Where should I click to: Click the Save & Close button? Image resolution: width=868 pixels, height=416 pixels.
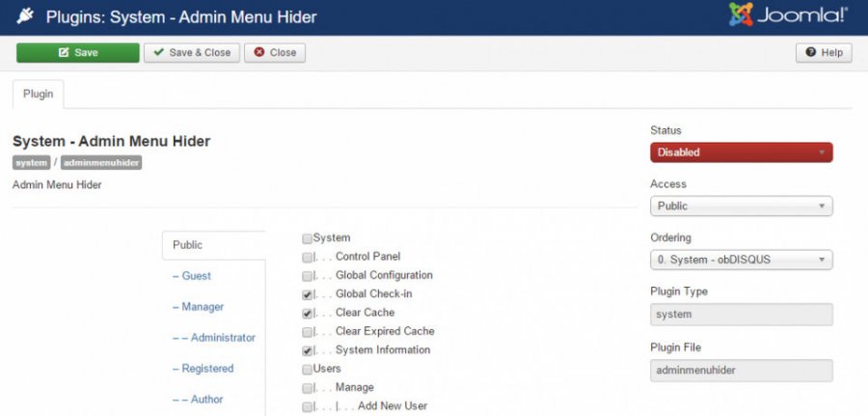click(x=191, y=52)
